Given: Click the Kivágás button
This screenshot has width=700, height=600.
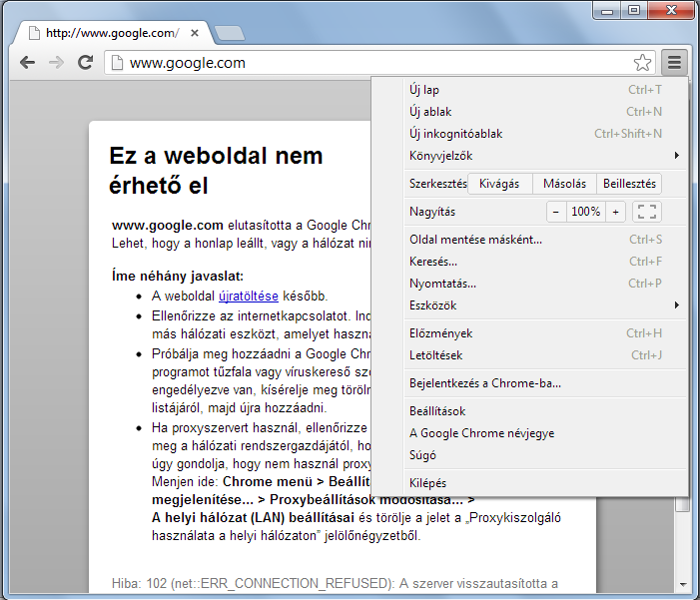Looking at the screenshot, I should click(x=499, y=184).
